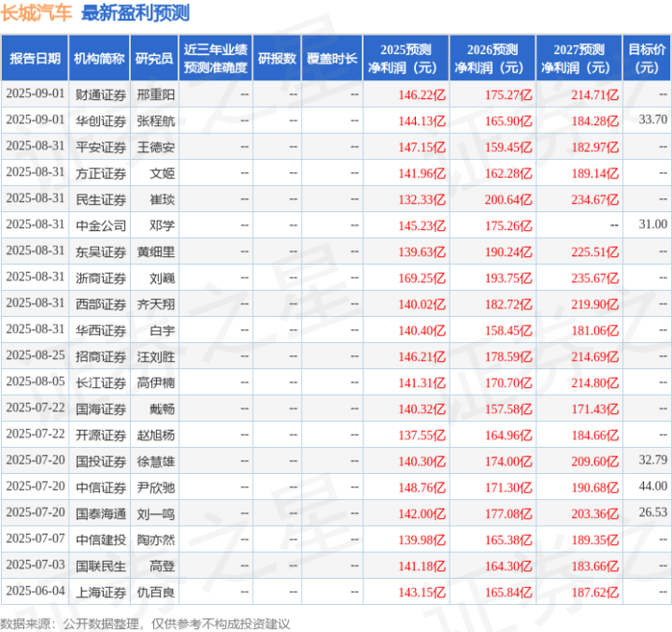672x632 pixels.
Task: Click analyst name 刘一鸣
Action: [x=155, y=513]
